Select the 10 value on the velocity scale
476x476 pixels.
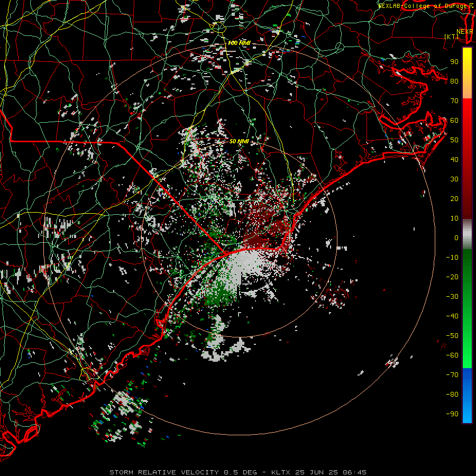(x=454, y=218)
